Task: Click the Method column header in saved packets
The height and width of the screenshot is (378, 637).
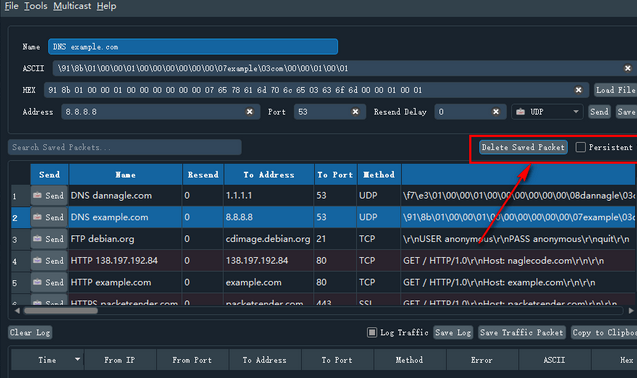Action: click(379, 175)
